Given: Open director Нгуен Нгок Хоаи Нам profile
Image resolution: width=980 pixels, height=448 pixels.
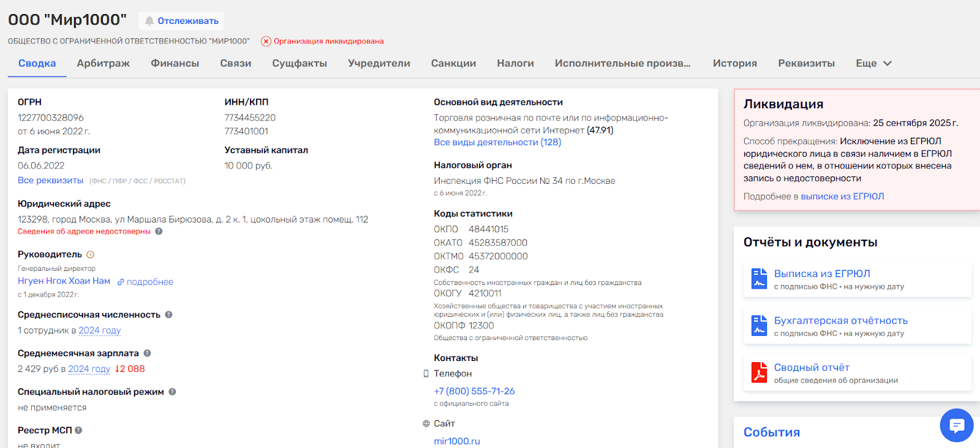Looking at the screenshot, I should point(64,281).
